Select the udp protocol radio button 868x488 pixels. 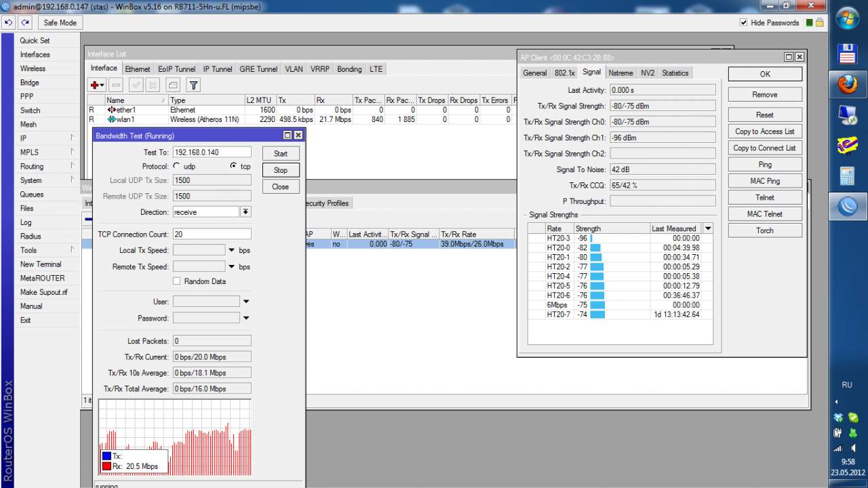click(x=177, y=166)
